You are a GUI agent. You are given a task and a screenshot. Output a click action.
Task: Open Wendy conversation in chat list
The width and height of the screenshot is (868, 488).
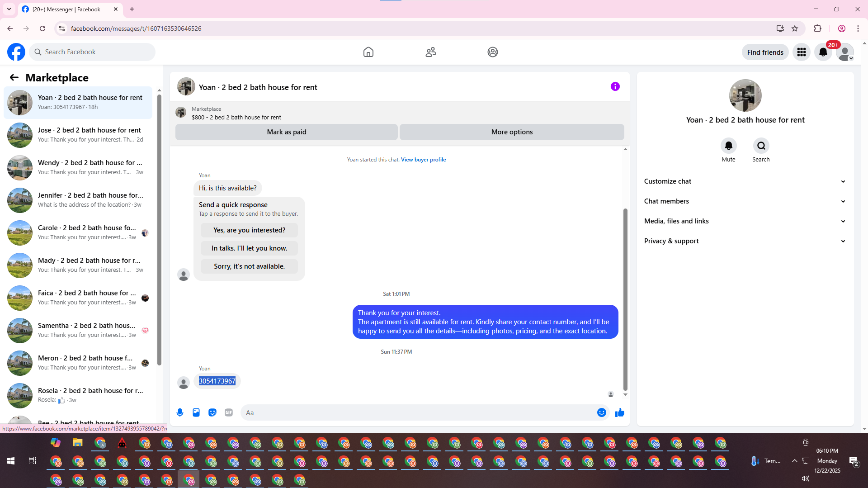[x=78, y=168]
